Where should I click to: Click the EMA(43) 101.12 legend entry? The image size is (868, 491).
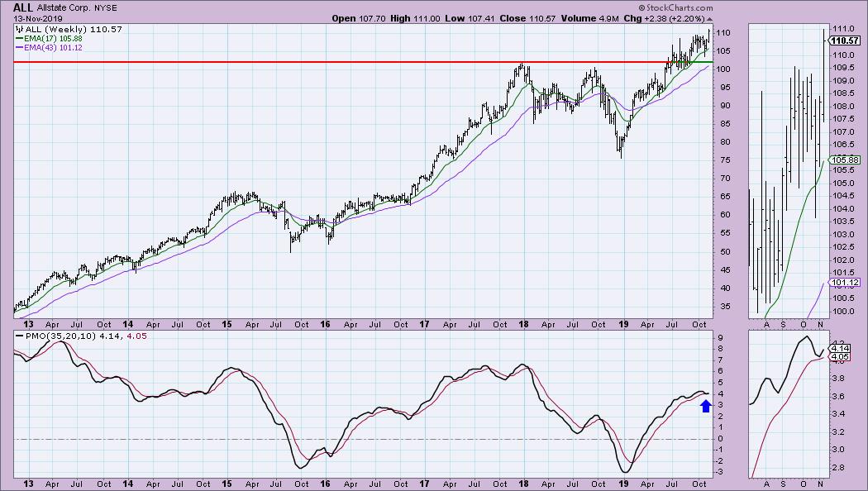[50, 48]
